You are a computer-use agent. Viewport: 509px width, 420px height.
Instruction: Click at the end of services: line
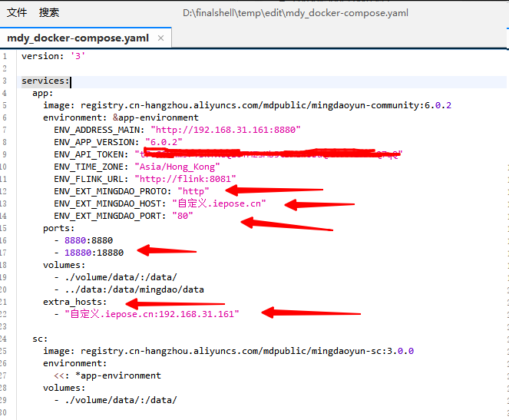click(71, 81)
